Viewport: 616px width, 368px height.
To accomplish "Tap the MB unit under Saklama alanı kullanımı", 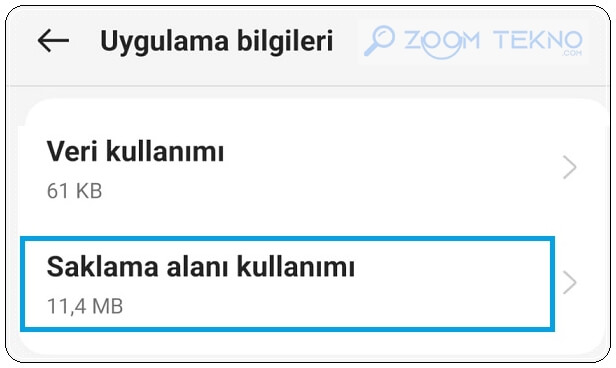I will tap(107, 306).
